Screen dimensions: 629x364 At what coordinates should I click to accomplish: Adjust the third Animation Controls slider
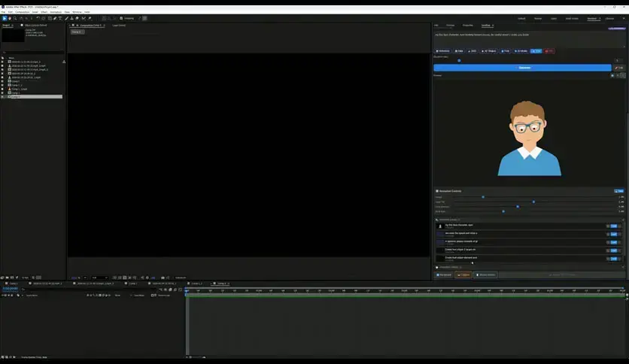pyautogui.click(x=518, y=207)
